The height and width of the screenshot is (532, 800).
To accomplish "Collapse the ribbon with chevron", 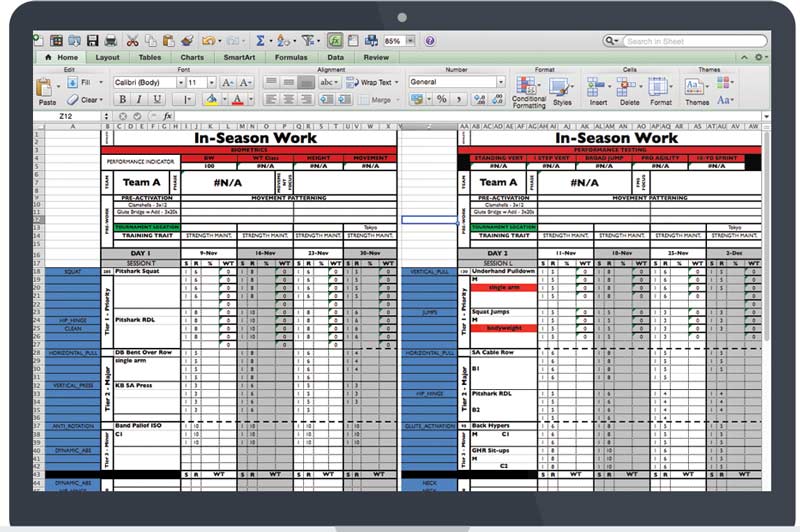I will pyautogui.click(x=744, y=57).
